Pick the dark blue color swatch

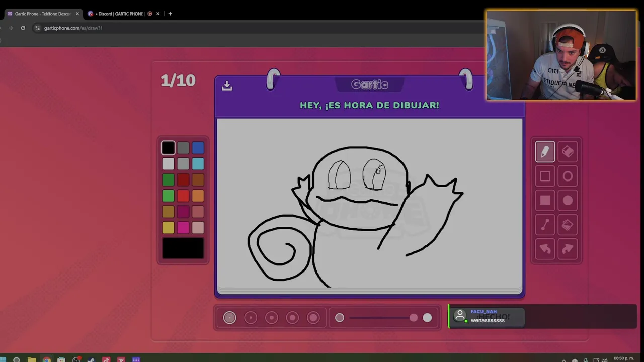[198, 148]
